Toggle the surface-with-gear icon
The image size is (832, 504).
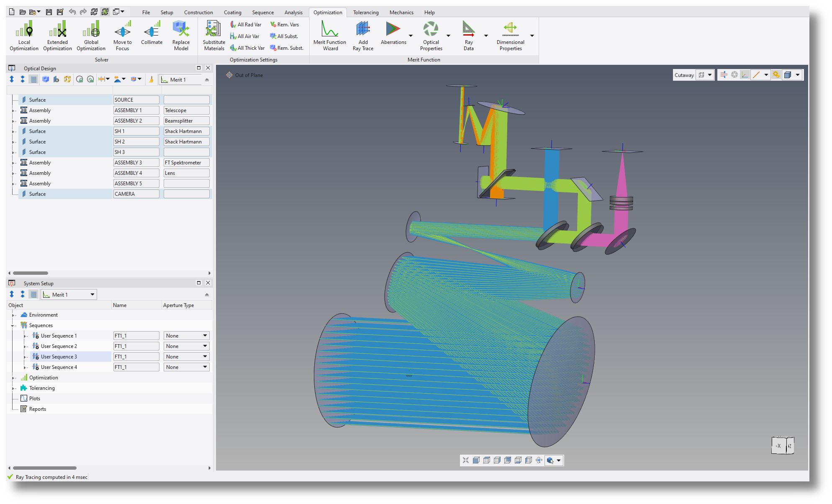coord(56,79)
